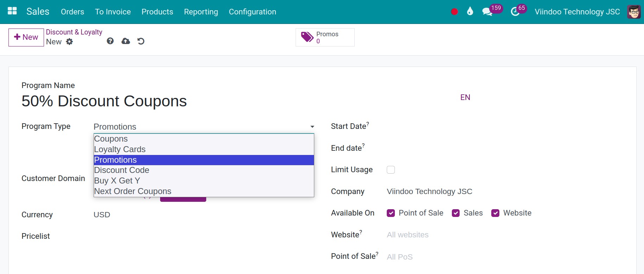
Task: Open the Sales app title
Action: (38, 12)
